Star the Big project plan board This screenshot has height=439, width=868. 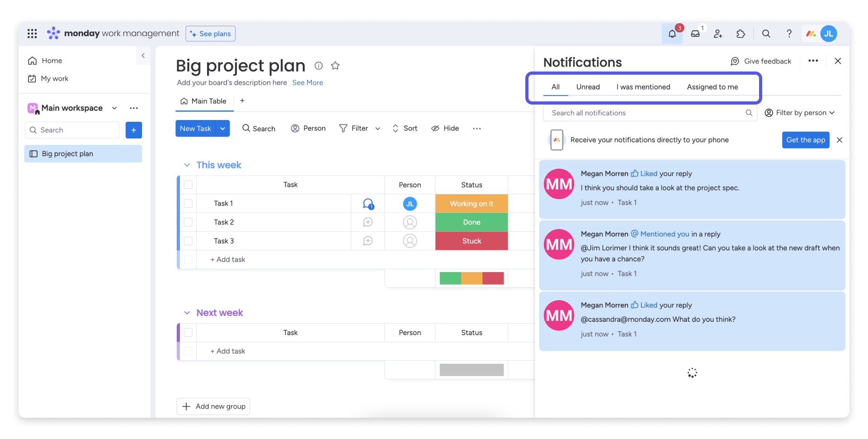(335, 66)
